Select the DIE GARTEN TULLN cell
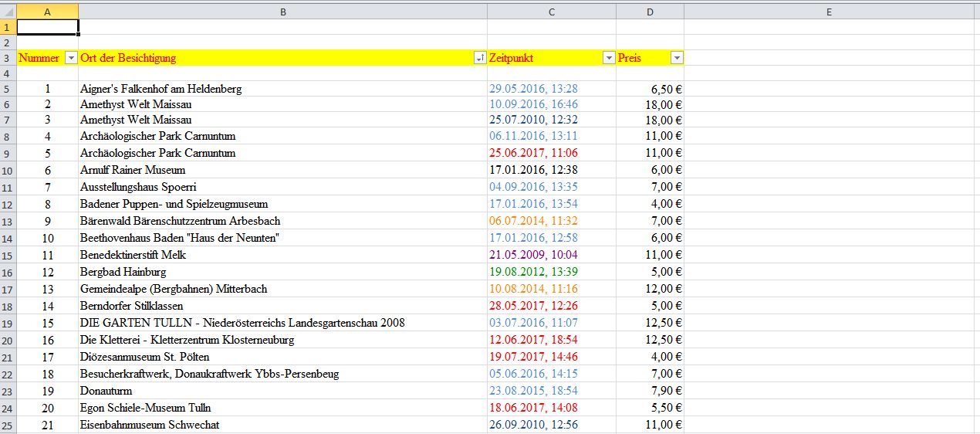Viewport: 980px width, 434px height. 282,323
